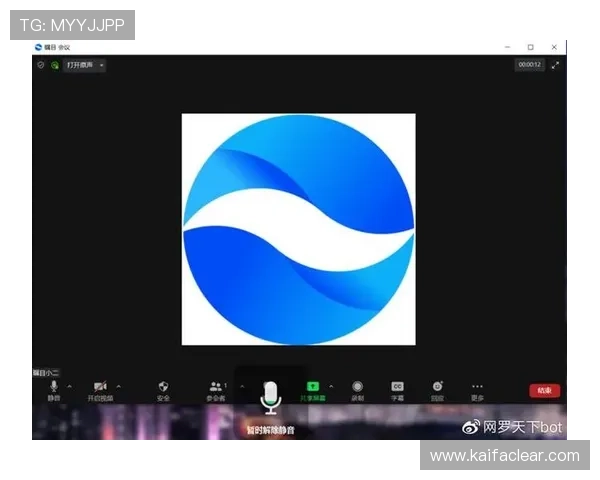This screenshot has width=600, height=480.
Task: Expand audio options arrow beside 静音
Action: point(69,387)
